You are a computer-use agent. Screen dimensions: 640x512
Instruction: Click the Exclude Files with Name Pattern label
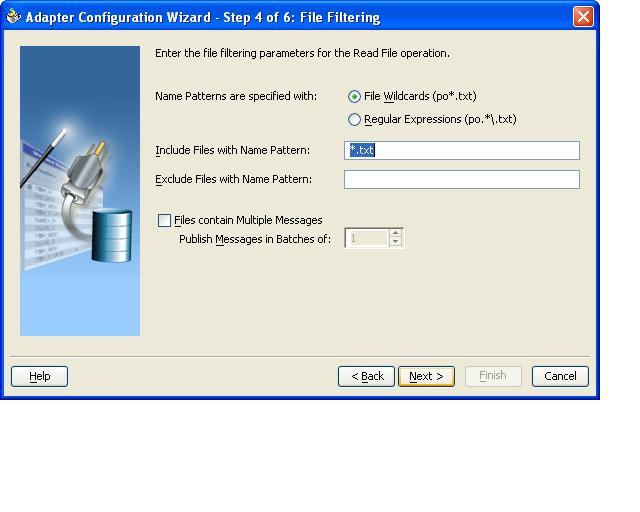click(233, 180)
